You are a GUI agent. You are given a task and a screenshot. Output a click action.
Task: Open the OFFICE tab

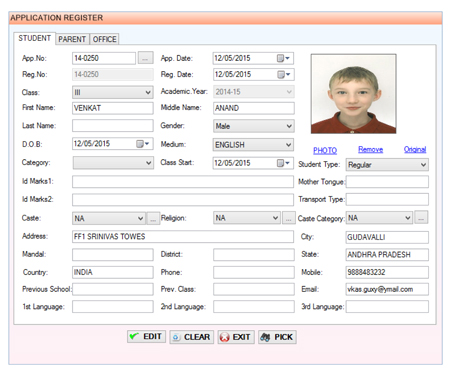[104, 39]
